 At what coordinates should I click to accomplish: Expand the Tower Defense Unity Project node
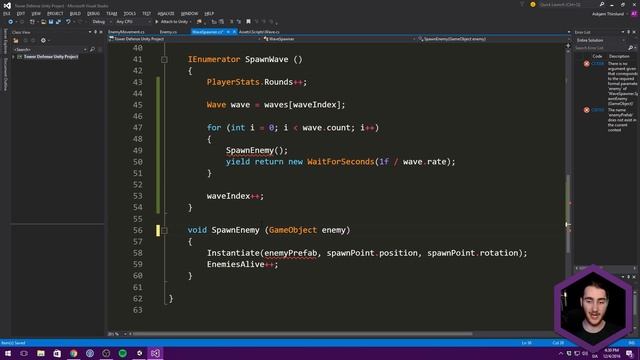[x=13, y=57]
